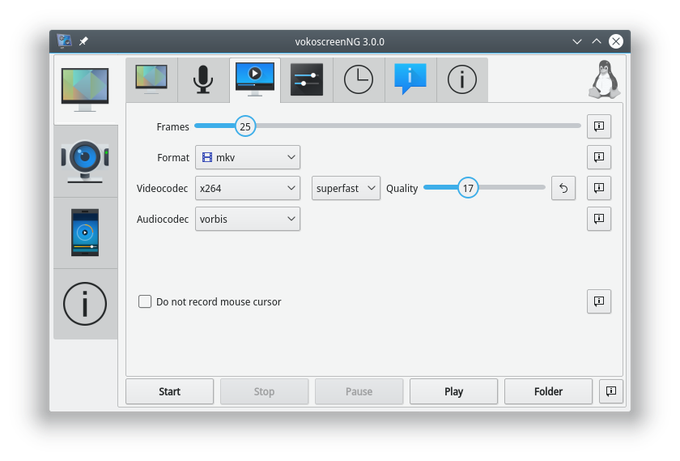The height and width of the screenshot is (461, 680).
Task: Maximize the vokoscreenNG window
Action: tap(597, 42)
